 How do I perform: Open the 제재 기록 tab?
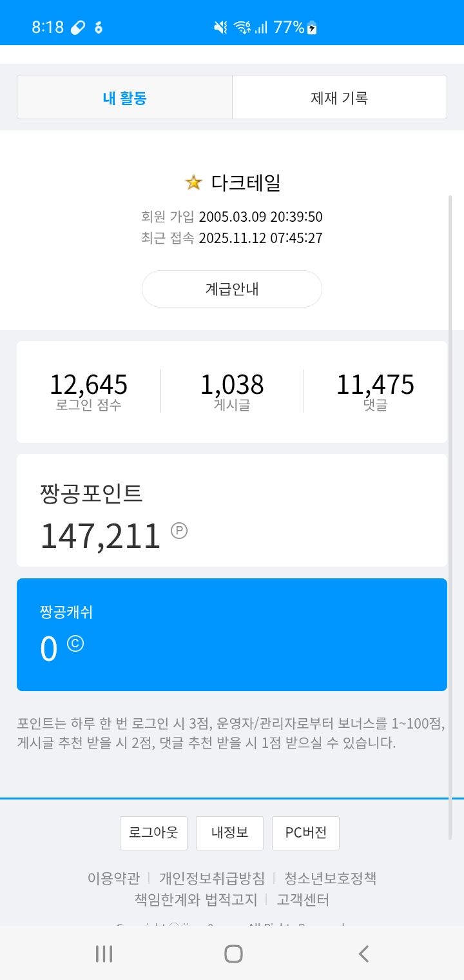(339, 98)
